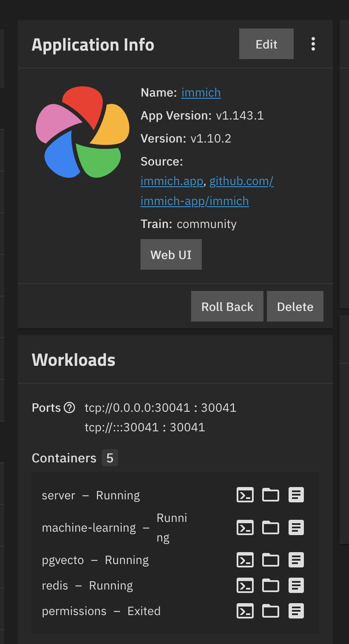Click the Edit button
Viewport: 349px width, 644px height.
266,44
